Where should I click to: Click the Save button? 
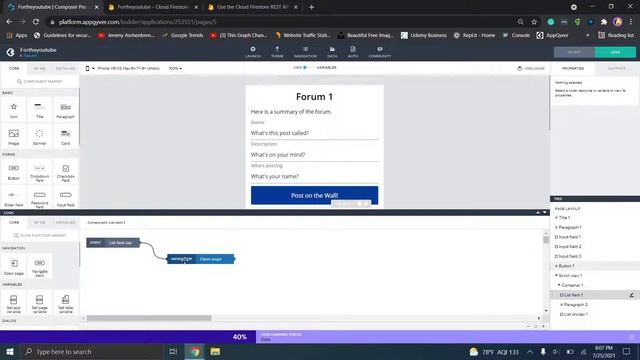pos(615,52)
